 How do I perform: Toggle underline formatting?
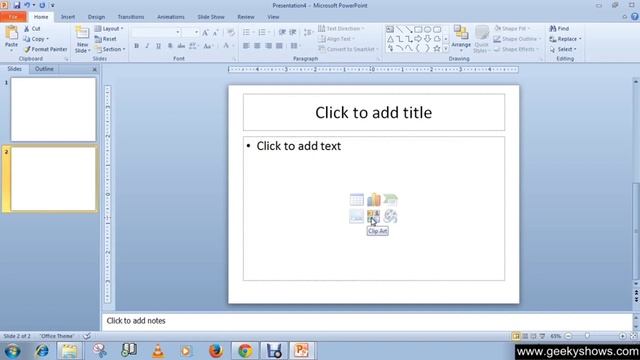(x=158, y=46)
